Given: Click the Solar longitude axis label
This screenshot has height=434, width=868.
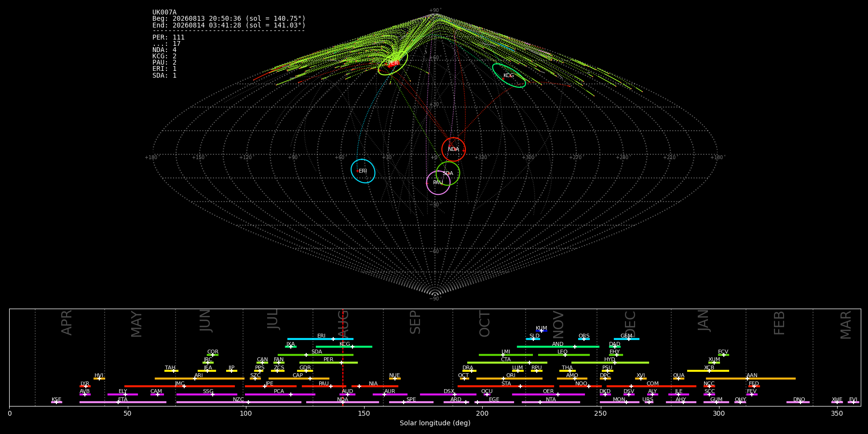Looking at the screenshot, I should [x=435, y=423].
